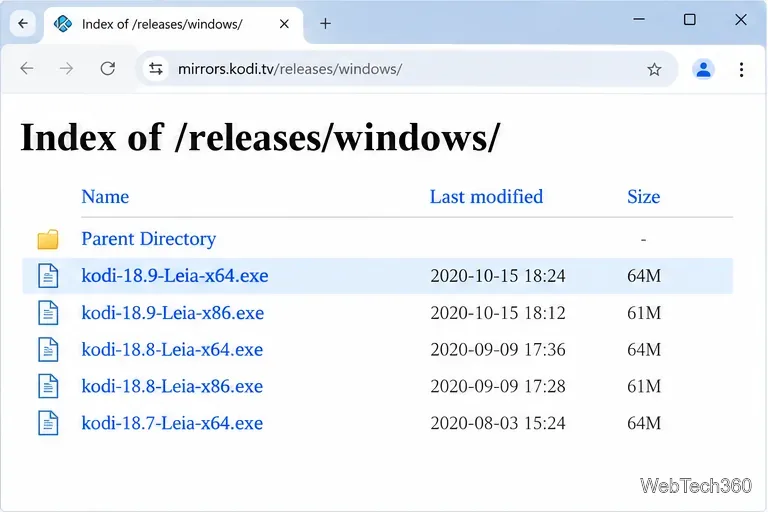
Task: Click file icon for kodi-18.7-Leia-x64.exe
Action: click(48, 423)
